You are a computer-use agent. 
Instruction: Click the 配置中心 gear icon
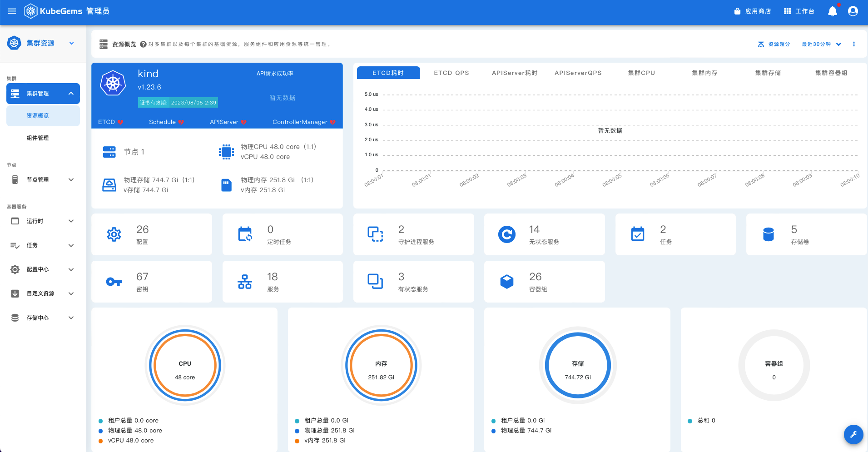(x=15, y=269)
